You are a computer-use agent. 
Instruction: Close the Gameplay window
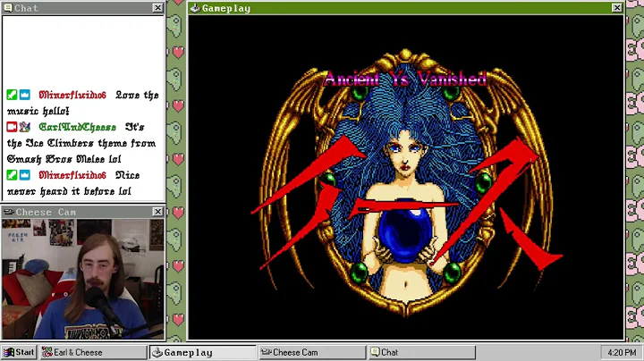[617, 8]
